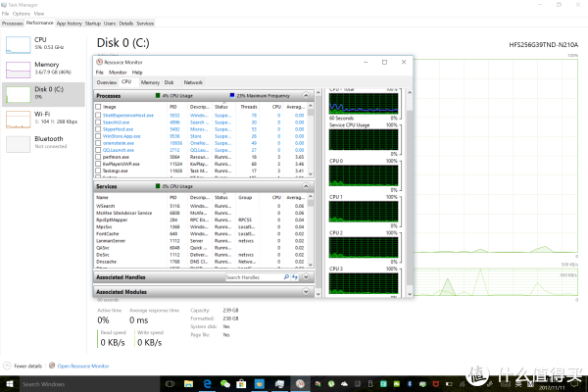This screenshot has width=588, height=392.
Task: Click the OneDrive cloud tray icon
Action: pos(344,384)
